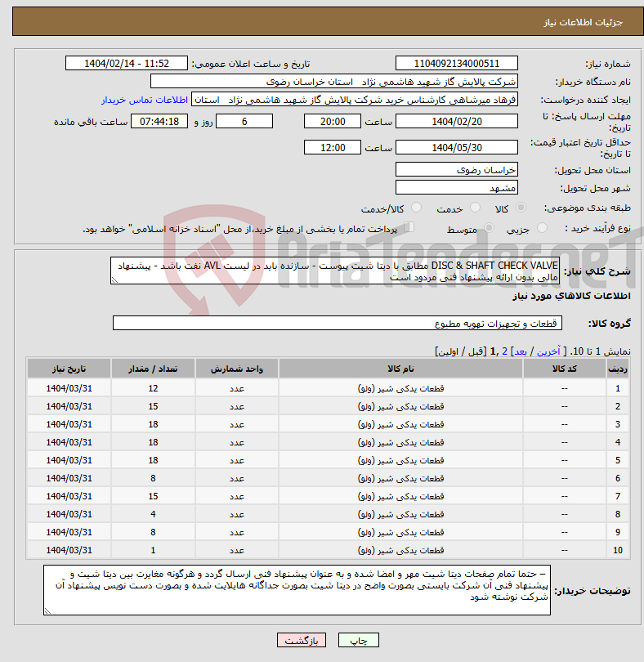644x662 pixels.
Task: Click item name in row 2
Action: 400,406
